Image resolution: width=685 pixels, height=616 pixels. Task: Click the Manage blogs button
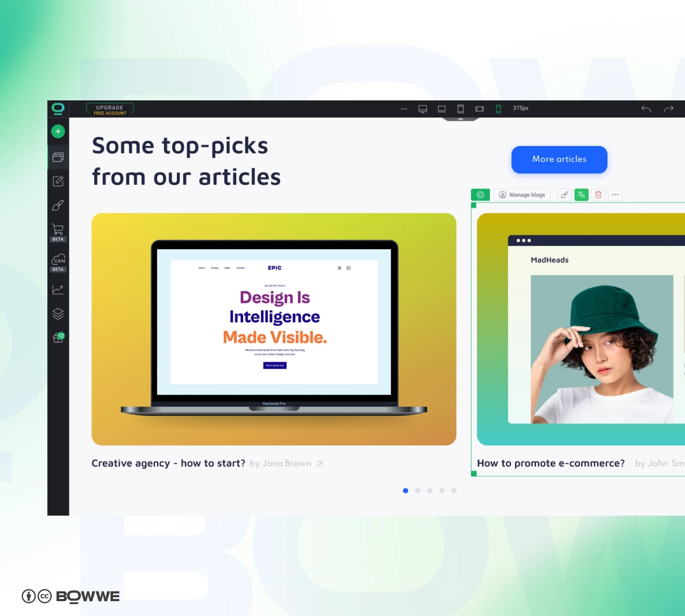click(x=522, y=195)
